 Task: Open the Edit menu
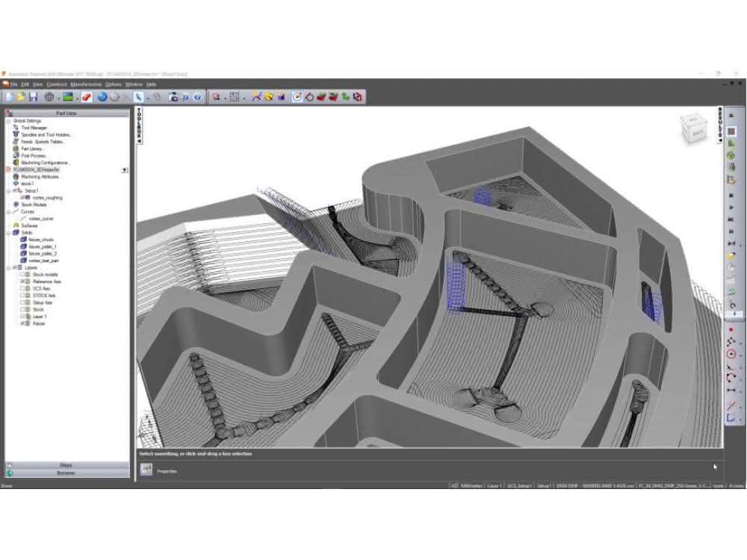tap(25, 84)
